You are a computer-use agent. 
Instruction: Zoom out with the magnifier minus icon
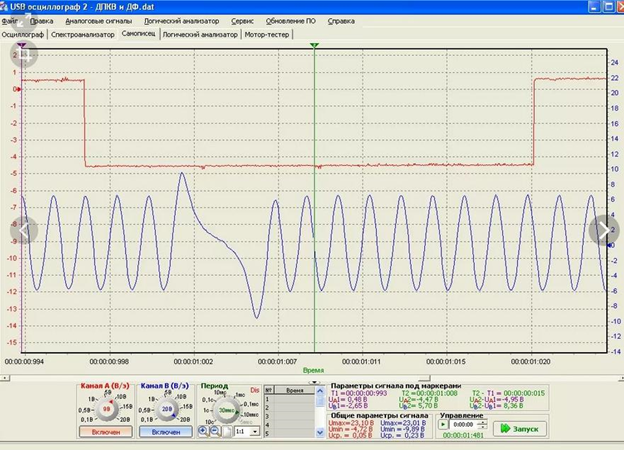[x=215, y=431]
